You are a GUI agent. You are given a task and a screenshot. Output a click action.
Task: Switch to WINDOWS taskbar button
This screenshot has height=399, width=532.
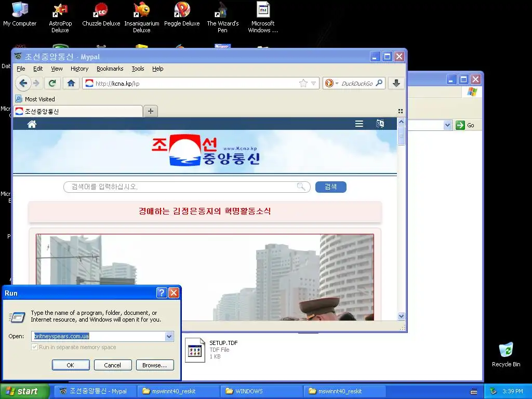point(261,391)
